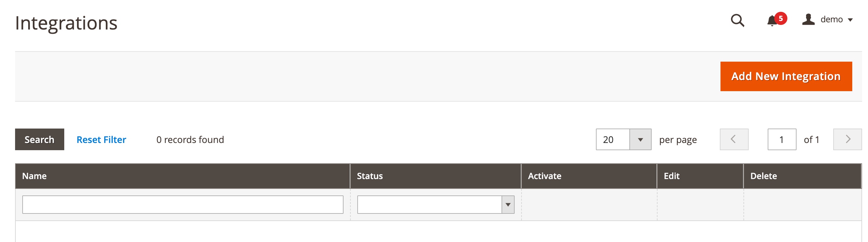Sort by the Name column header
This screenshot has width=868, height=242.
(x=34, y=176)
